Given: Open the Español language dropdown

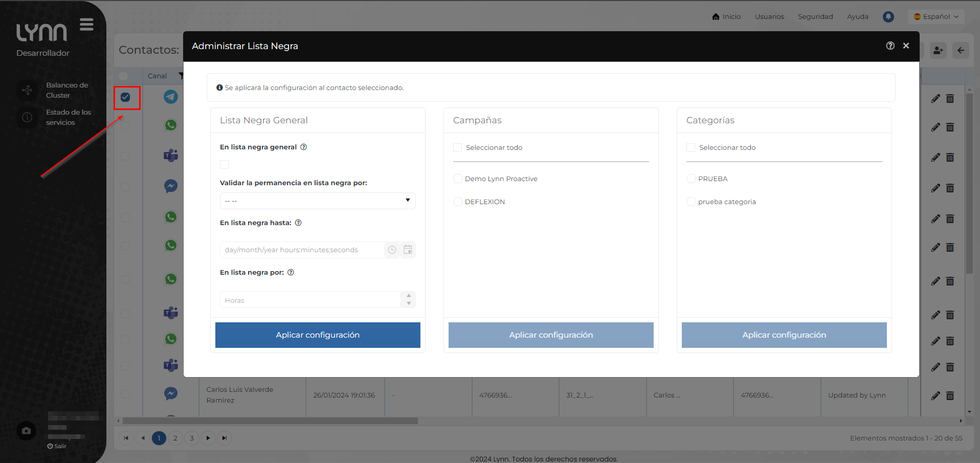Looking at the screenshot, I should (937, 16).
